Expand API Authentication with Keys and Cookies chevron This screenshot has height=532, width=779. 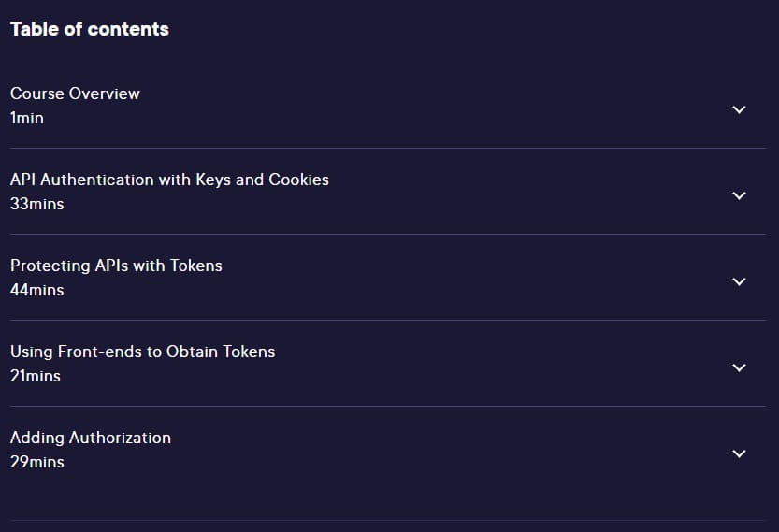click(739, 195)
